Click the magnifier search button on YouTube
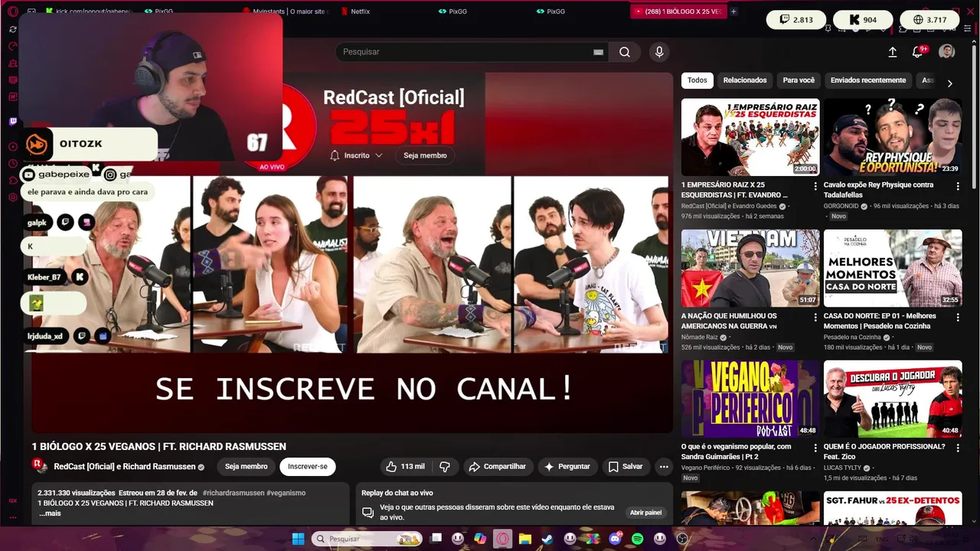This screenshot has height=551, width=980. pyautogui.click(x=625, y=52)
